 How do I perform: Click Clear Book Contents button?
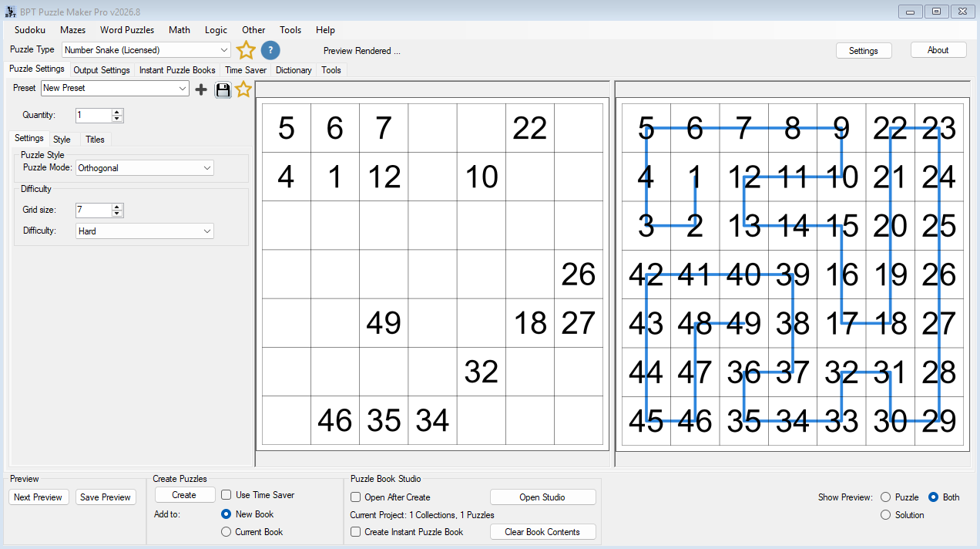click(542, 532)
